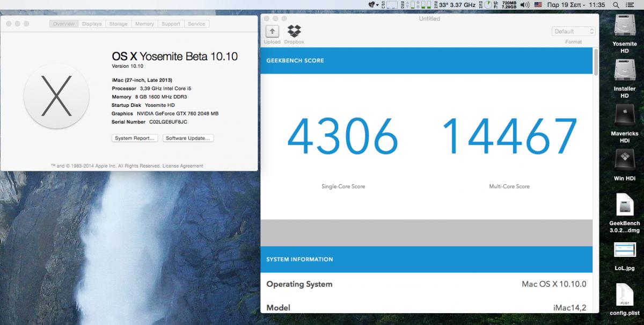Open the butterfly menu bar icon
The image size is (644, 325).
[x=374, y=5]
